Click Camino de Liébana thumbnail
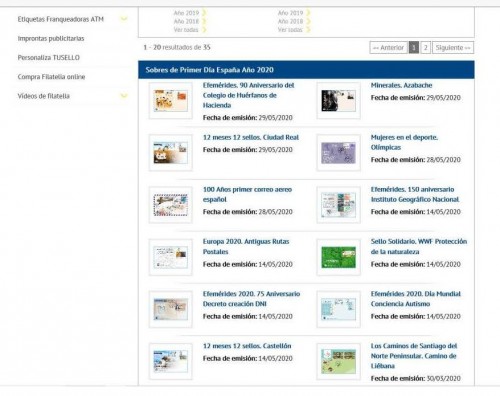500x396 pixels. pos(339,361)
